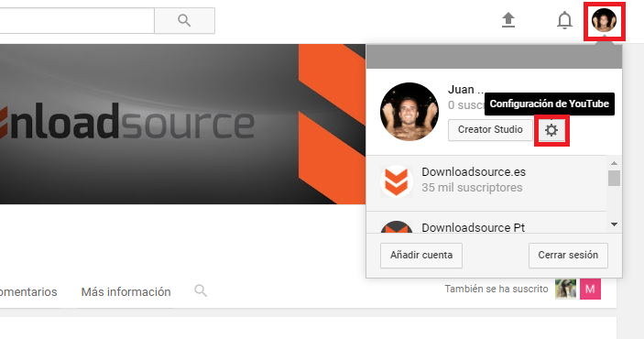644x339 pixels.
Task: Click the account list scrollbar thumb
Action: [x=614, y=179]
